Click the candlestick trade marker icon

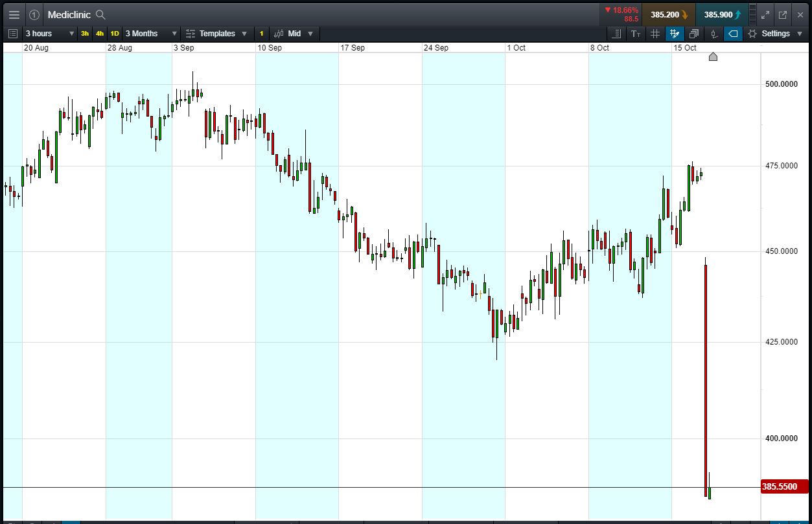pyautogui.click(x=713, y=33)
